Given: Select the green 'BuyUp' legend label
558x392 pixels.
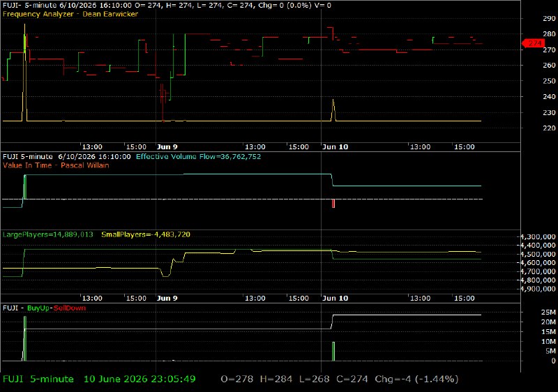Looking at the screenshot, I should [x=38, y=308].
